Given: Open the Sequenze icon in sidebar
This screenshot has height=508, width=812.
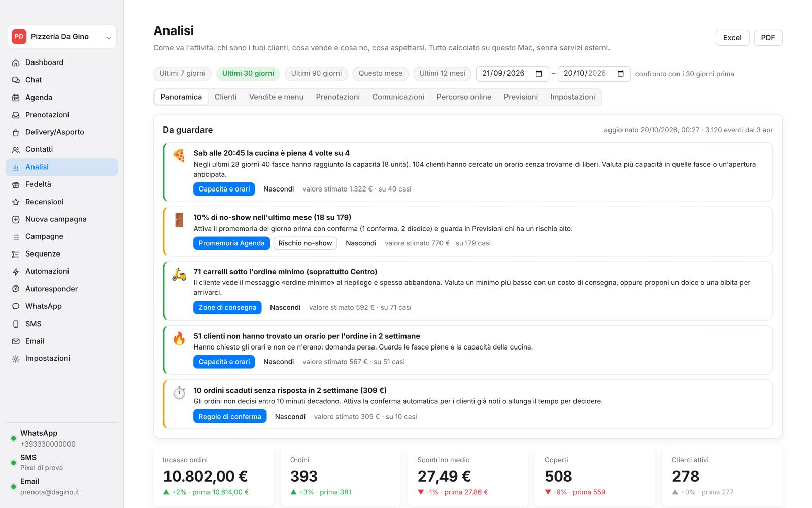Looking at the screenshot, I should tap(16, 254).
